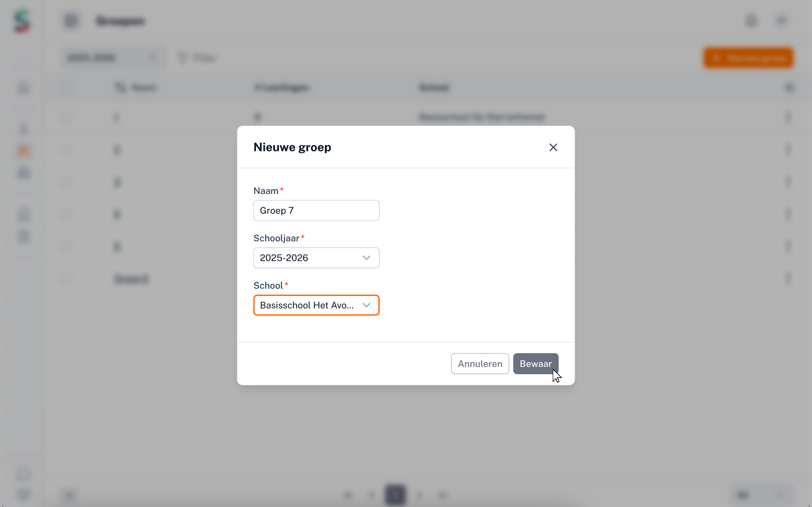Click the user avatar icon top right

782,21
